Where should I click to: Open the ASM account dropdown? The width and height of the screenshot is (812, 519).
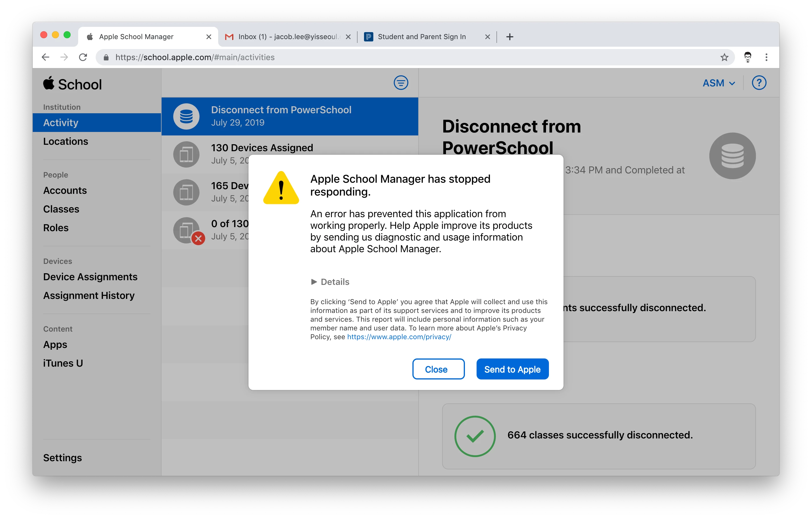pos(719,83)
